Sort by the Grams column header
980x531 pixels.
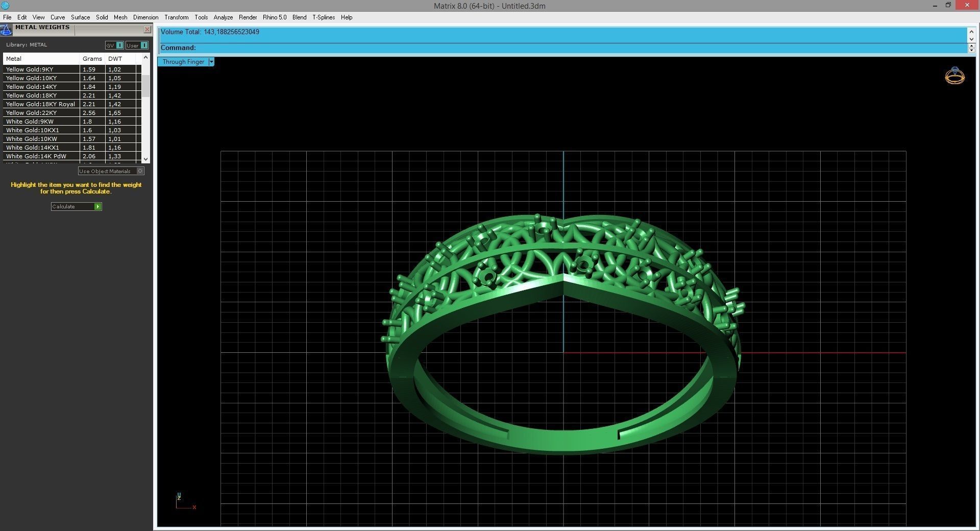(x=92, y=59)
